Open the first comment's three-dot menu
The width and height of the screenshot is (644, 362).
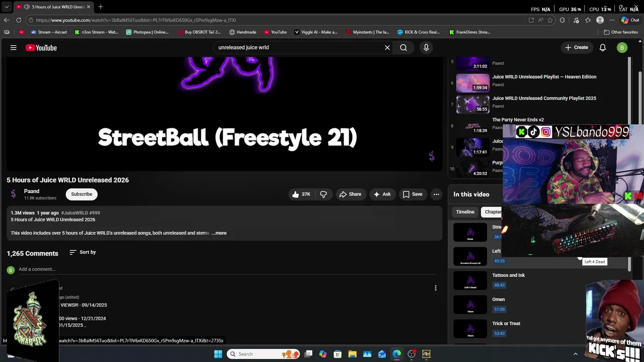coord(436,288)
